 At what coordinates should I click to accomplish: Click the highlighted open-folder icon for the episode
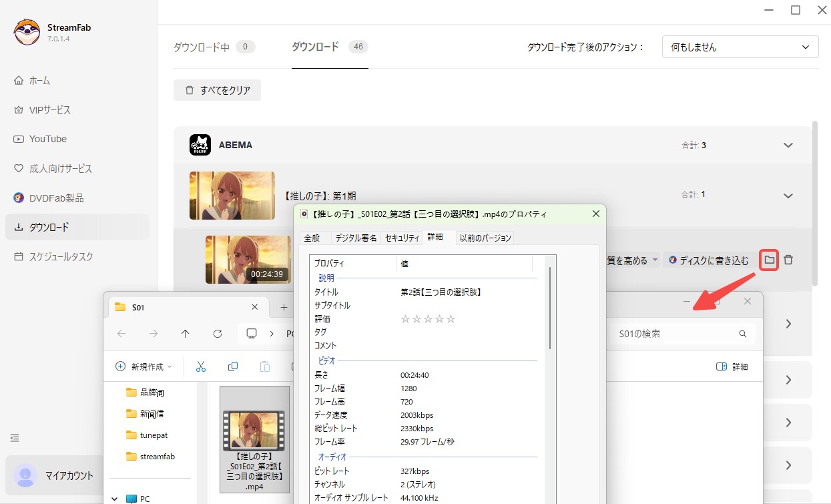(x=768, y=260)
